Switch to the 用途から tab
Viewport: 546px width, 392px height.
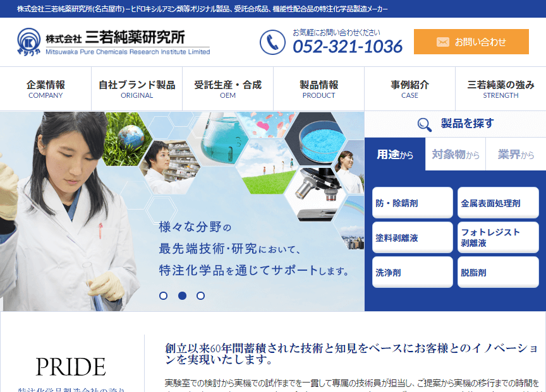(395, 155)
